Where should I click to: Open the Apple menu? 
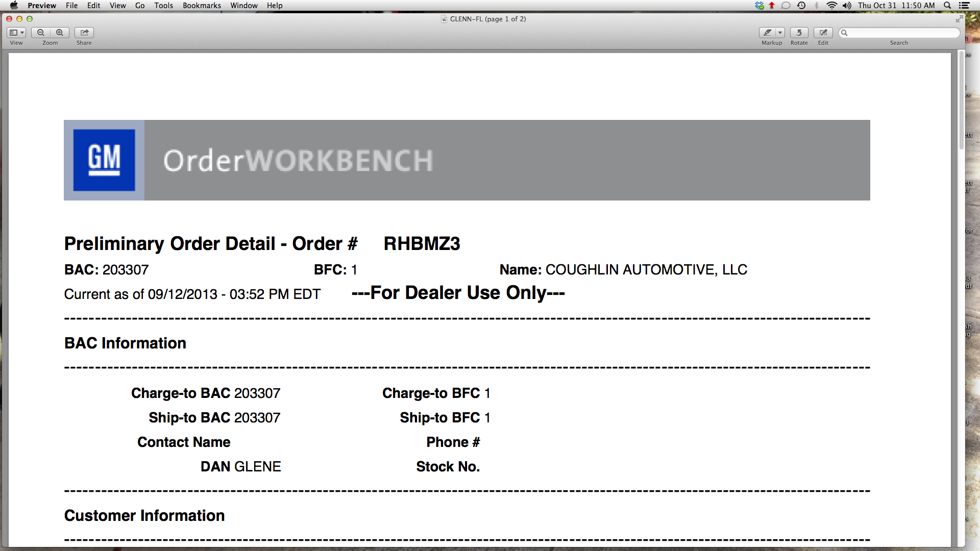[14, 6]
